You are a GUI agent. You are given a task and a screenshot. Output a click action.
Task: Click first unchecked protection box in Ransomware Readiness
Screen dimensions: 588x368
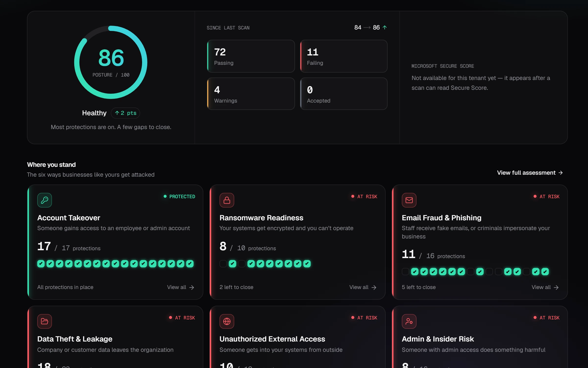[x=223, y=264]
